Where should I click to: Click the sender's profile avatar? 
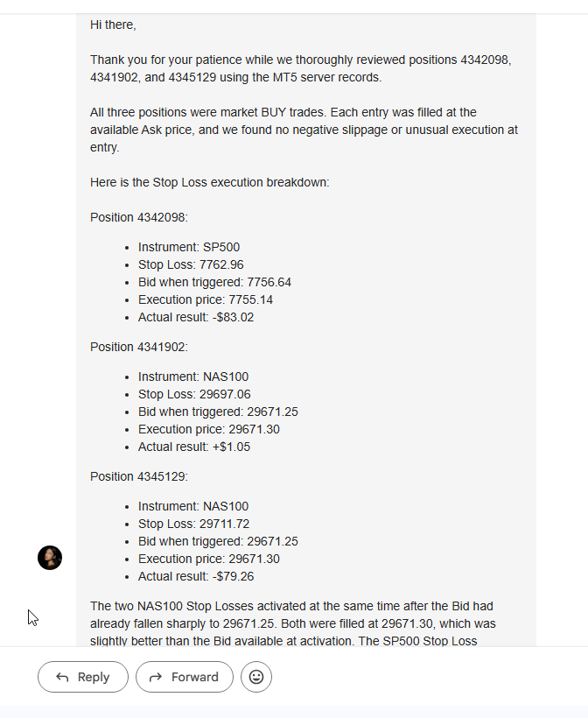(50, 558)
